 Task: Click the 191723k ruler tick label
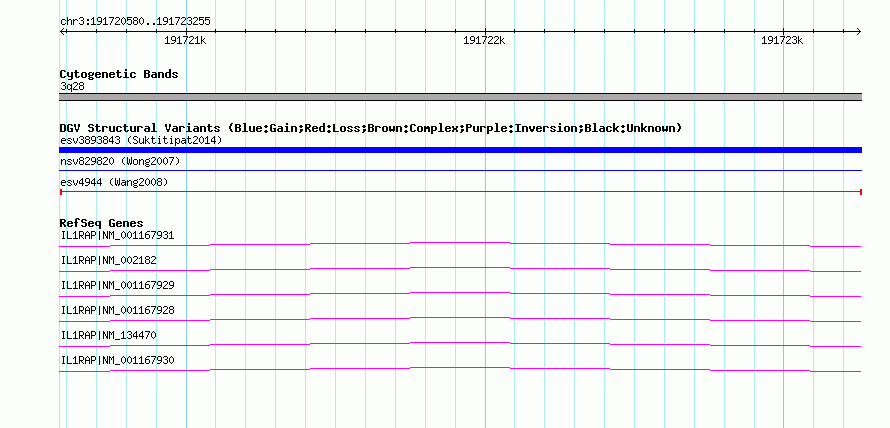point(782,40)
